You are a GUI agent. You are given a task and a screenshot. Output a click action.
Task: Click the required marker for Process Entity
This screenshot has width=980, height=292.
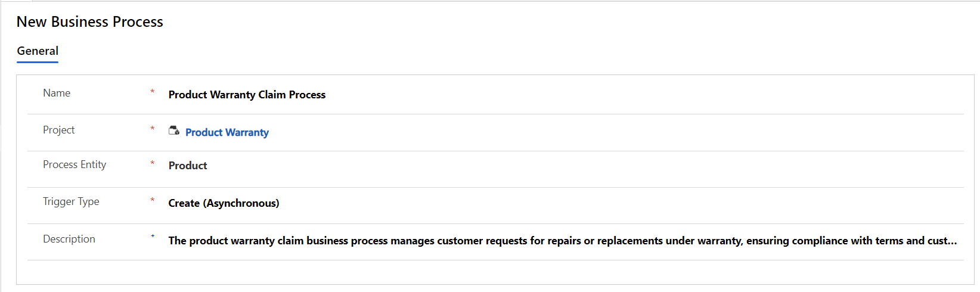tap(153, 163)
